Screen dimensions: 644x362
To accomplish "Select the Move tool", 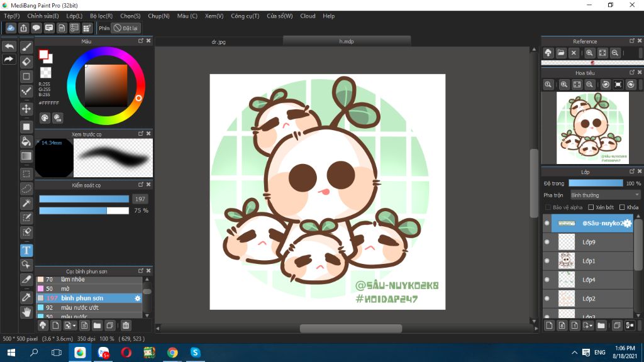I will [x=26, y=109].
